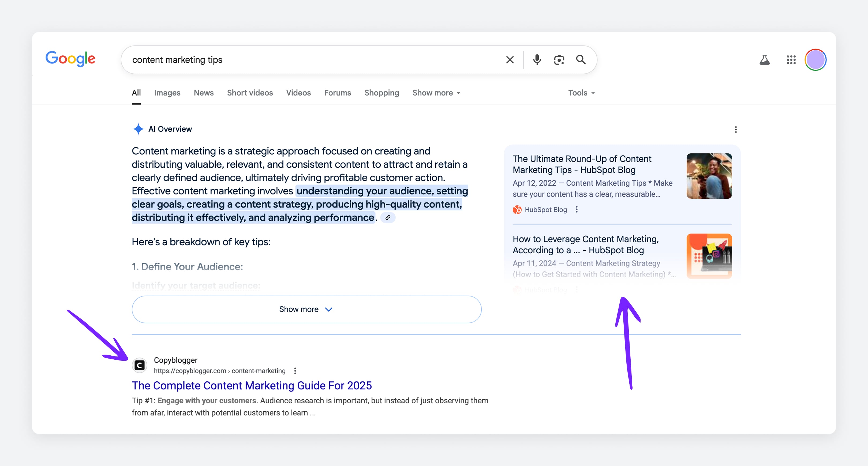Clear the search box with the X icon
Image resolution: width=868 pixels, height=466 pixels.
click(x=510, y=60)
